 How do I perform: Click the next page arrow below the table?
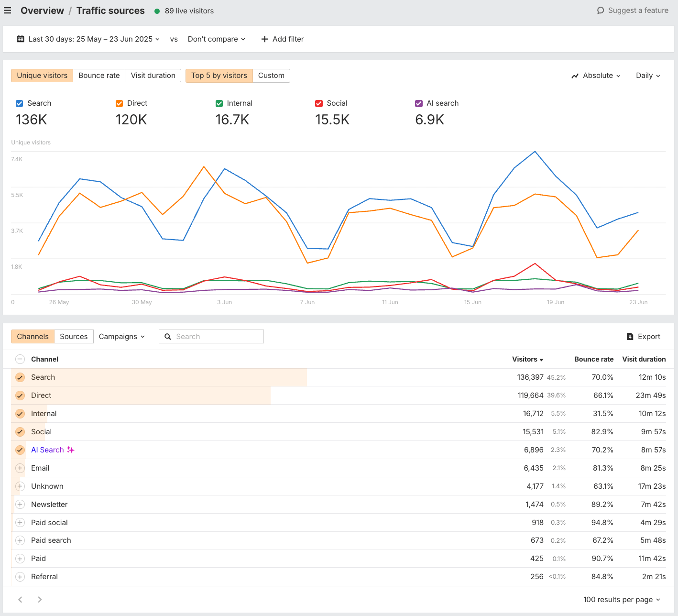tap(40, 599)
